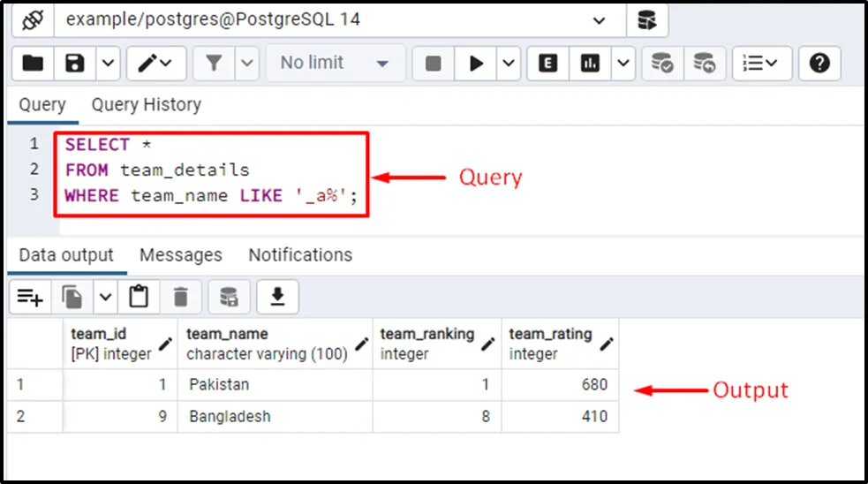Open the copy options dropdown arrow
Viewport: 868px width, 484px height.
[x=104, y=298]
